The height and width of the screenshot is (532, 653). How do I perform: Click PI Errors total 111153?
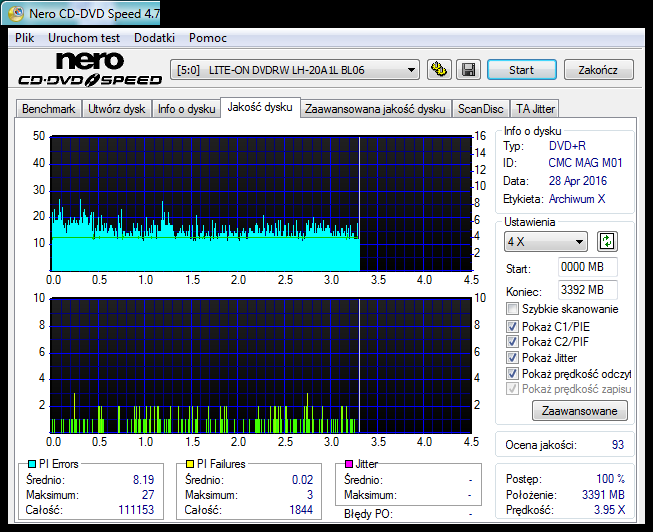[x=136, y=510]
